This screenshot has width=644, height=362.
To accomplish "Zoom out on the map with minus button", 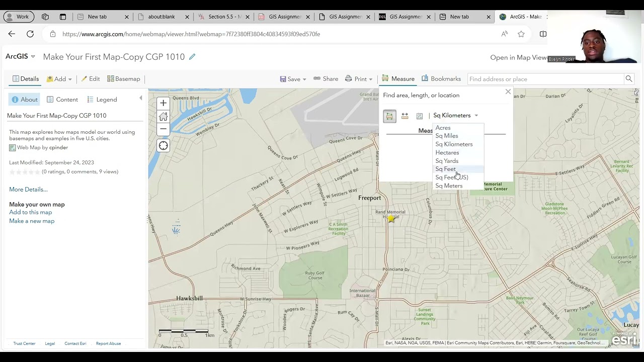I will pos(163,129).
